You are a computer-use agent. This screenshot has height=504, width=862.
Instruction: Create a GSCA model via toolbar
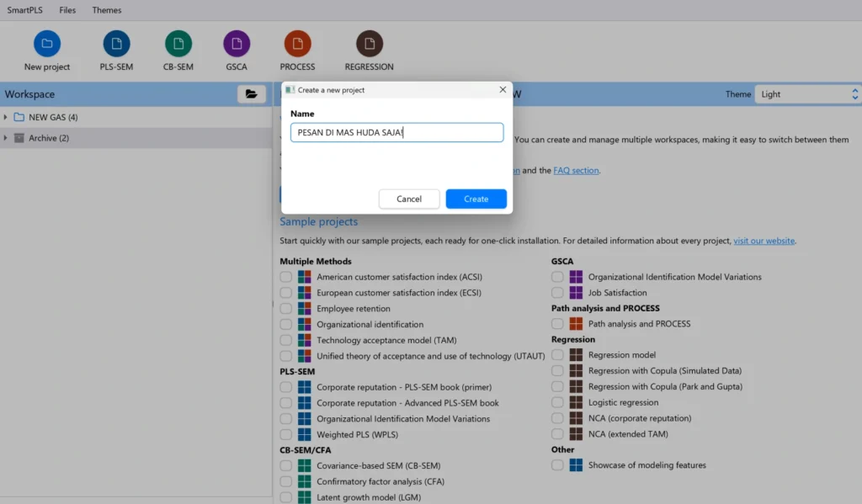click(237, 44)
